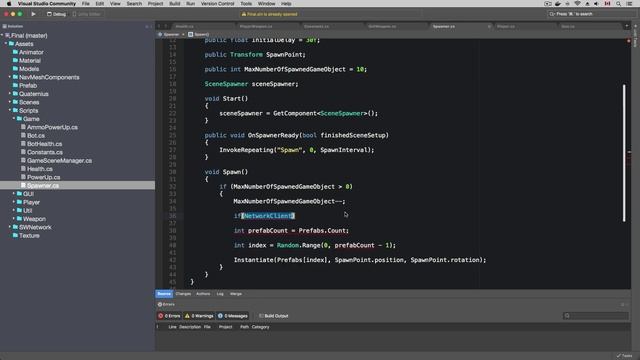Expand the NavMeshComponents folder

coord(10,77)
